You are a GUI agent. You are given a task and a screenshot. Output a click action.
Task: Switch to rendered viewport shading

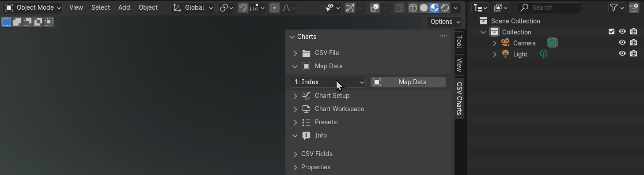[445, 7]
